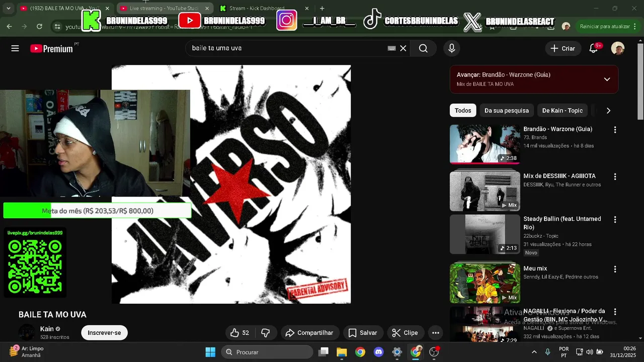Close the BAILE TA MO UVA tab
Screen dimensions: 644x362
point(107,8)
